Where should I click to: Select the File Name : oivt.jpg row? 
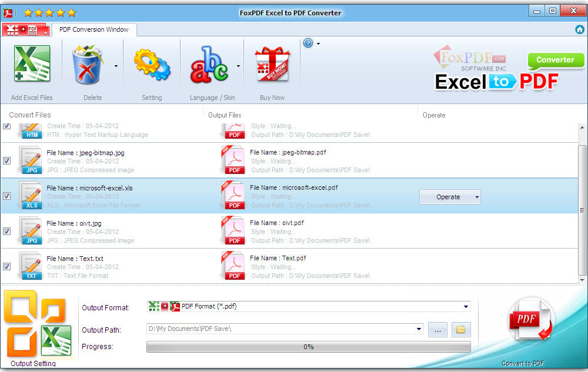click(289, 231)
